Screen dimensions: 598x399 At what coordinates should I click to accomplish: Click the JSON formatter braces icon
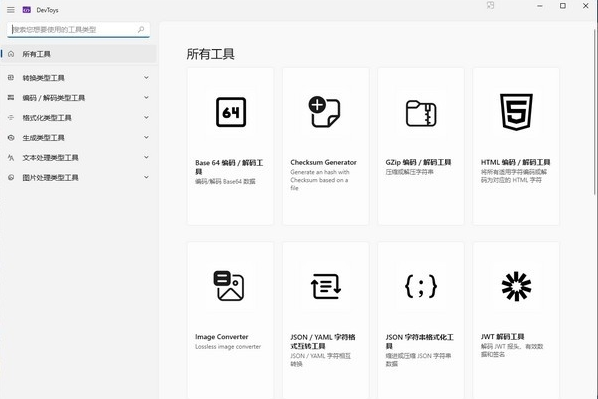(x=421, y=286)
